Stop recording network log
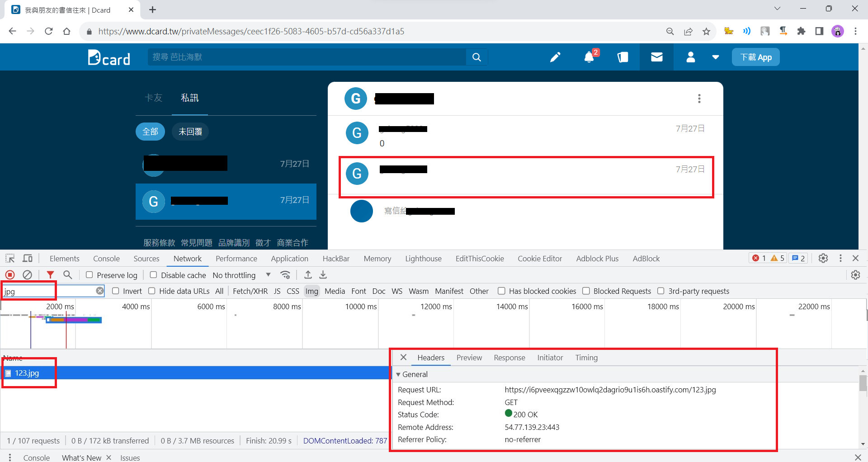Screen dimensions: 868x462 click(10, 275)
